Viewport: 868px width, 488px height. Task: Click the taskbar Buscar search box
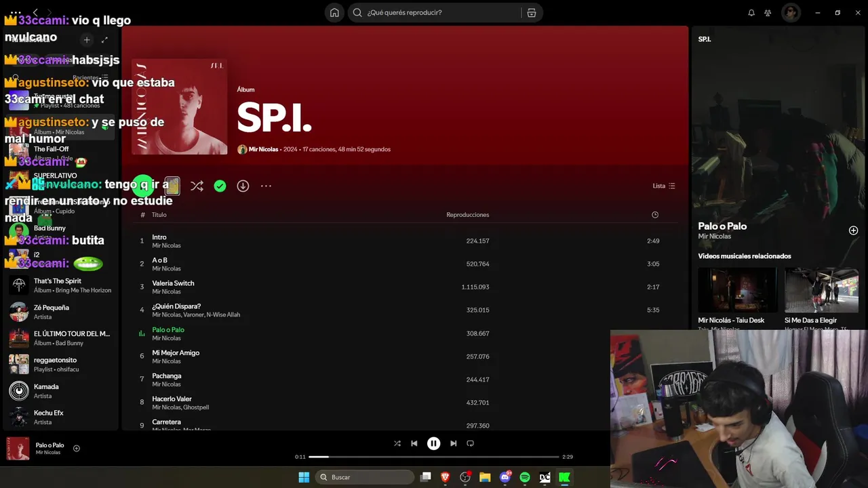coord(365,477)
